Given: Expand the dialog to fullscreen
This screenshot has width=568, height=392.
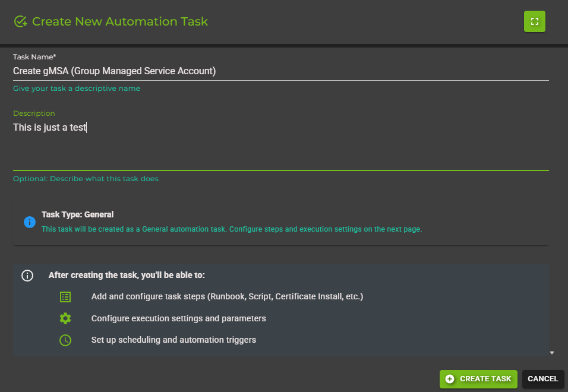Looking at the screenshot, I should tap(534, 21).
